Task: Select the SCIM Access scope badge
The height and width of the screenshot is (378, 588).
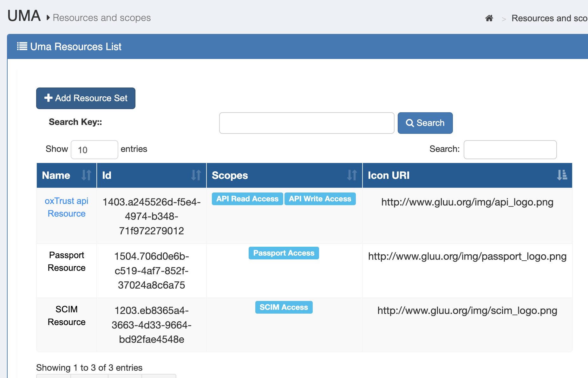Action: pos(284,307)
